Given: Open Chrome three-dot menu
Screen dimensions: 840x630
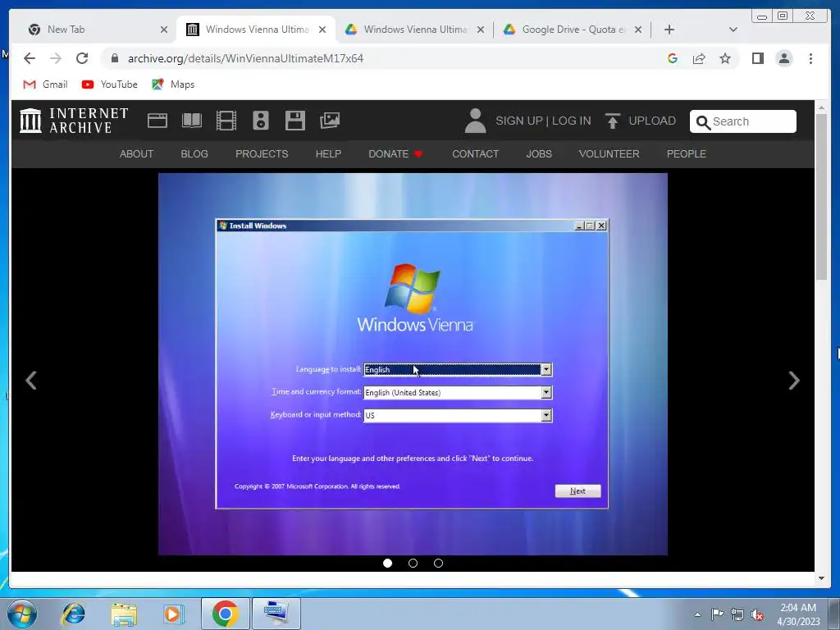Looking at the screenshot, I should point(810,58).
